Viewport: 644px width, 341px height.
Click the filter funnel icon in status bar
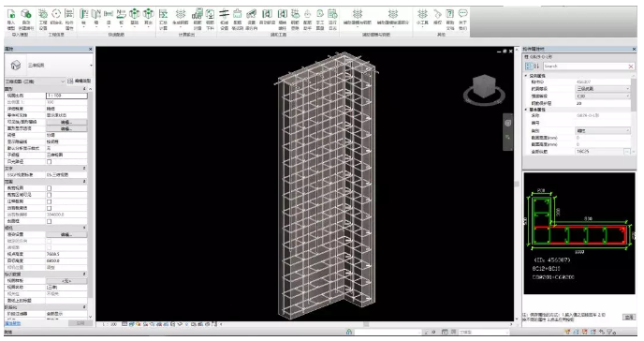tap(610, 332)
